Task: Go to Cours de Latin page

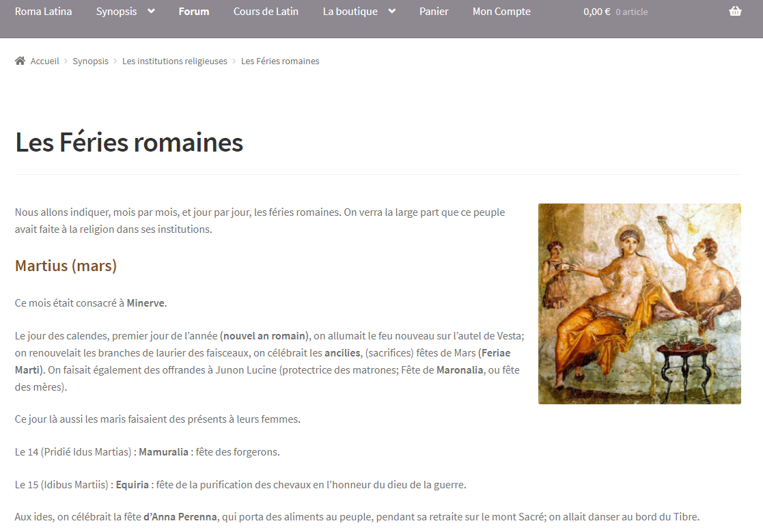Action: [266, 12]
